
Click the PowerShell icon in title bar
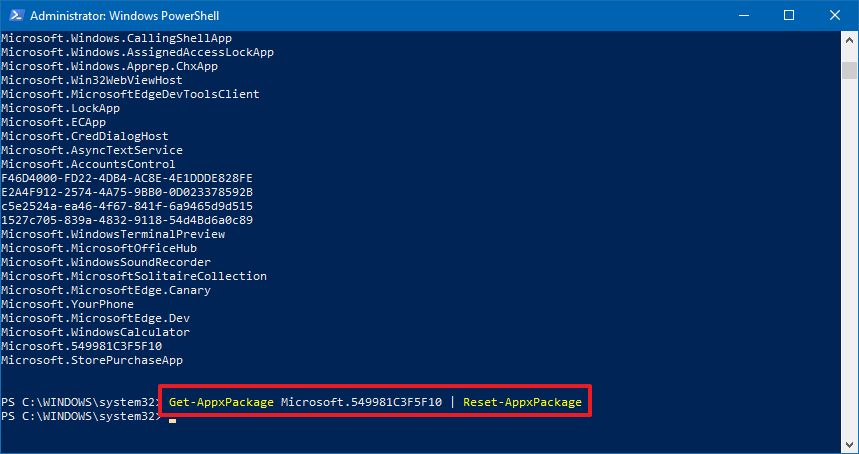pos(15,15)
